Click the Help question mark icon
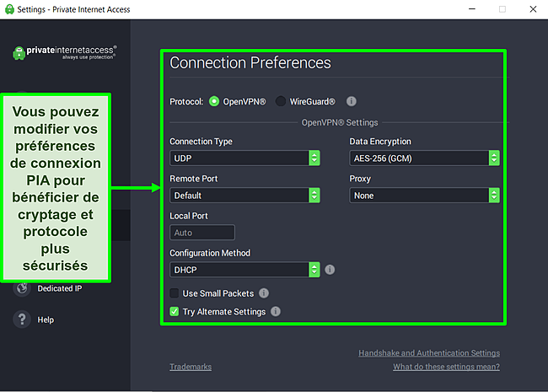Viewport: 548px width, 392px height. pos(21,320)
